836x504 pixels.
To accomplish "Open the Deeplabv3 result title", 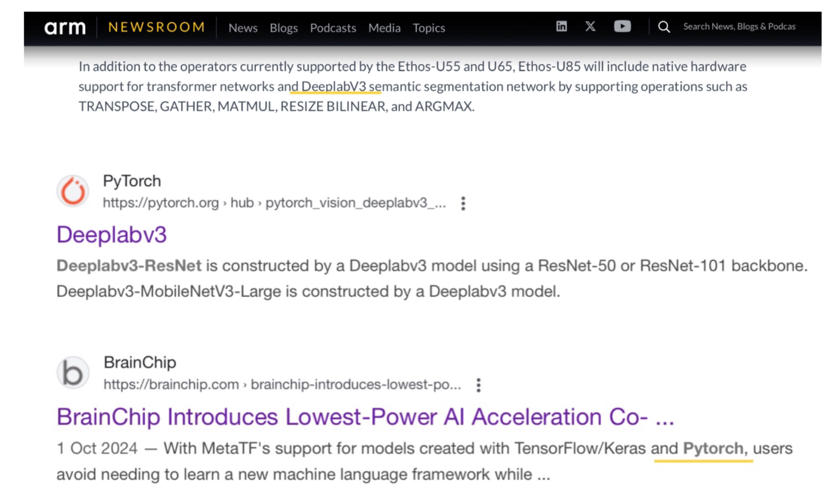I will pos(111,234).
